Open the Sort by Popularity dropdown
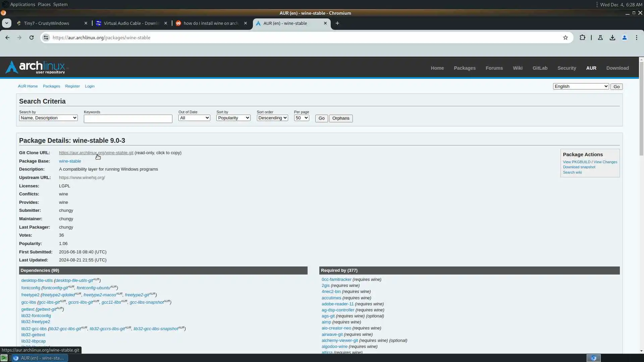The width and height of the screenshot is (644, 362). point(233,118)
